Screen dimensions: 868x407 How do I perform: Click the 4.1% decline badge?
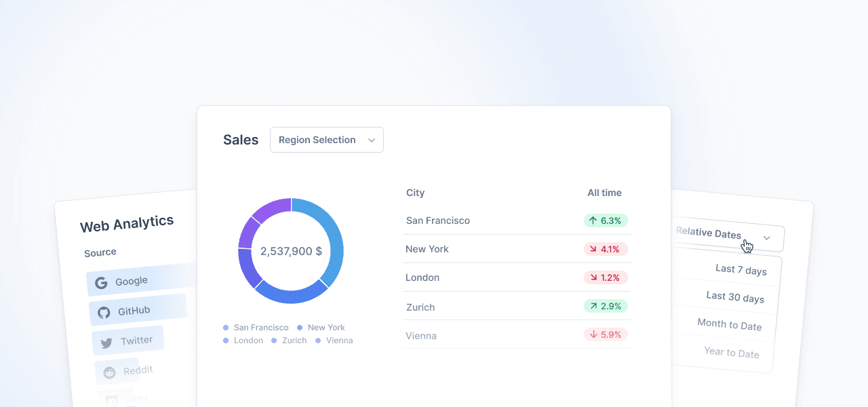click(x=606, y=249)
